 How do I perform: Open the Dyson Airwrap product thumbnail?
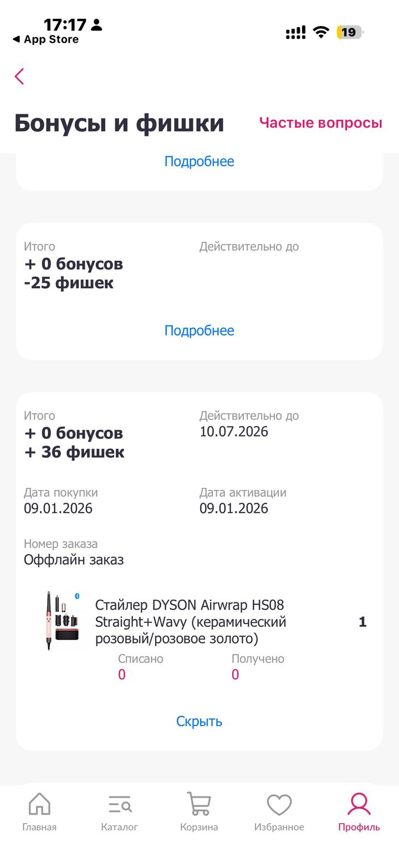tap(66, 621)
